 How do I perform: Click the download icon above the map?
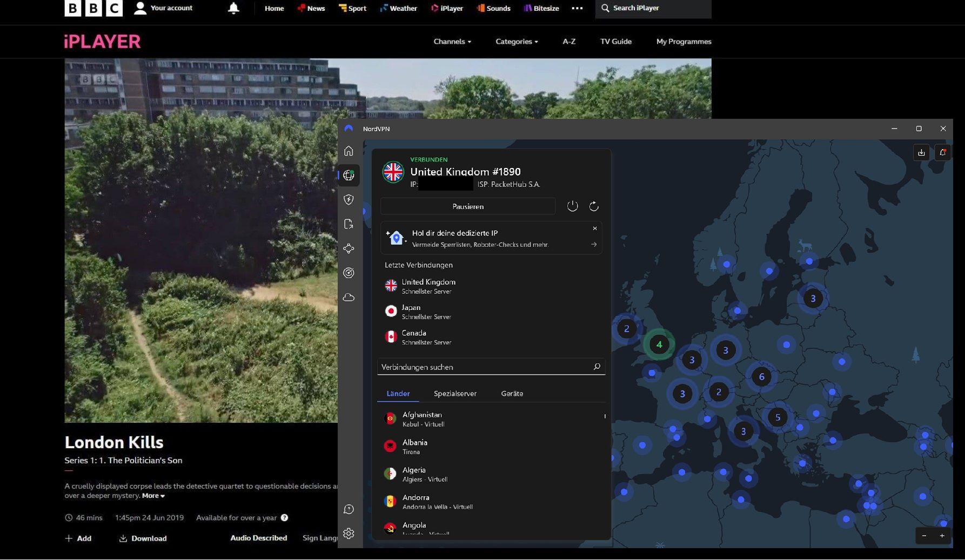[921, 153]
